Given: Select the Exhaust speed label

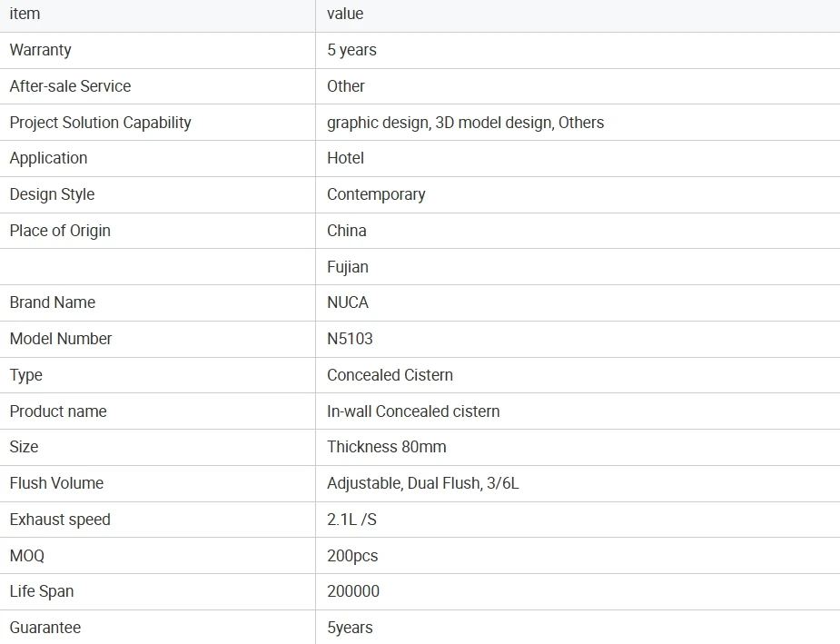Looking at the screenshot, I should pos(60,520).
